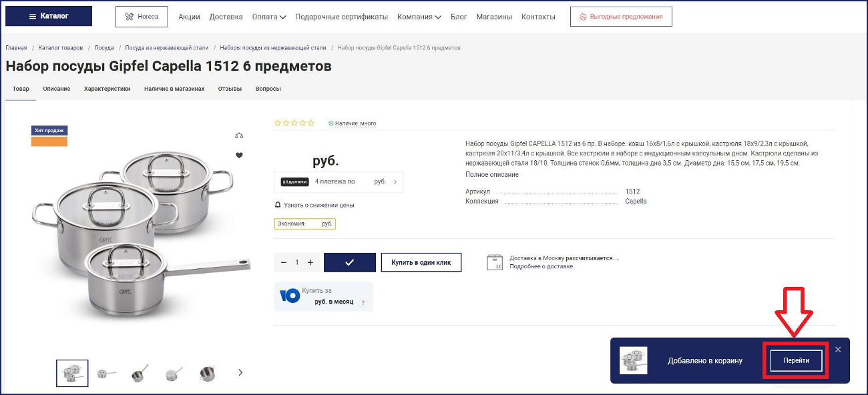
Task: Decrease quantity with minus button
Action: click(284, 262)
